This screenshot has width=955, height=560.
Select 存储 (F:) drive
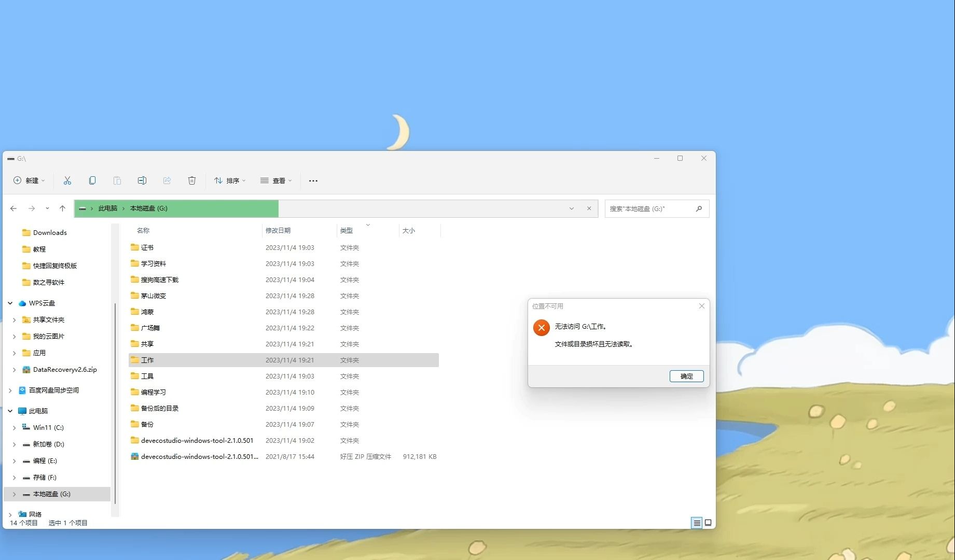[45, 477]
